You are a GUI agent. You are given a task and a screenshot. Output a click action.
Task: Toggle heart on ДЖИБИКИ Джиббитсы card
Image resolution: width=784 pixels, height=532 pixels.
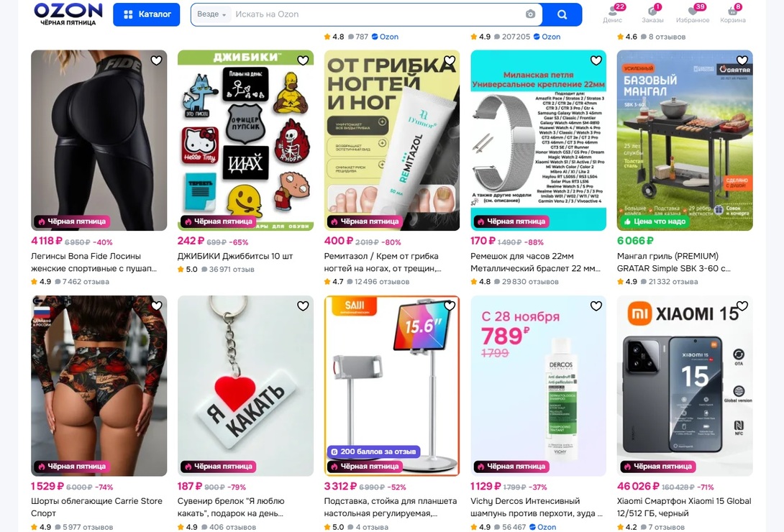point(303,60)
